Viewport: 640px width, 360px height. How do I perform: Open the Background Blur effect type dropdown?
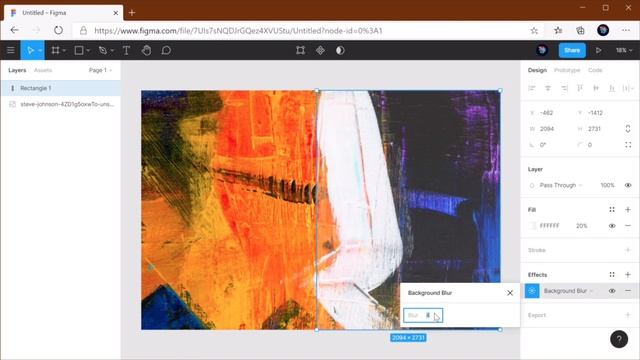click(568, 291)
